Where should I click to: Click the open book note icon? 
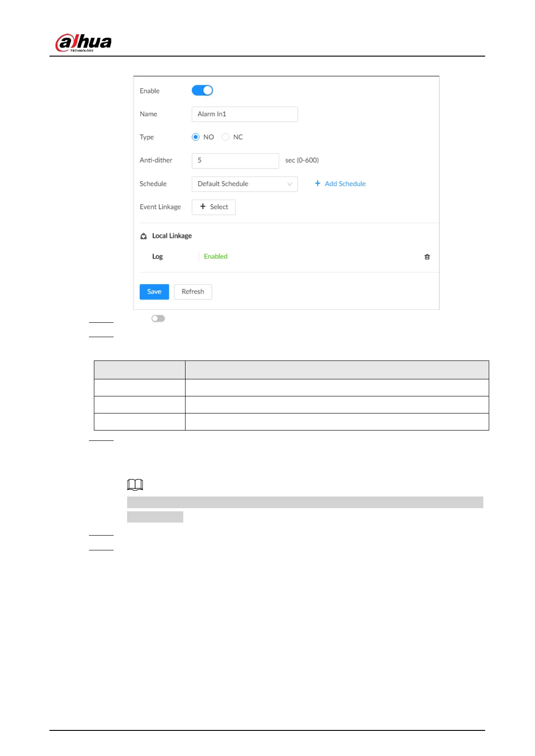click(x=135, y=484)
